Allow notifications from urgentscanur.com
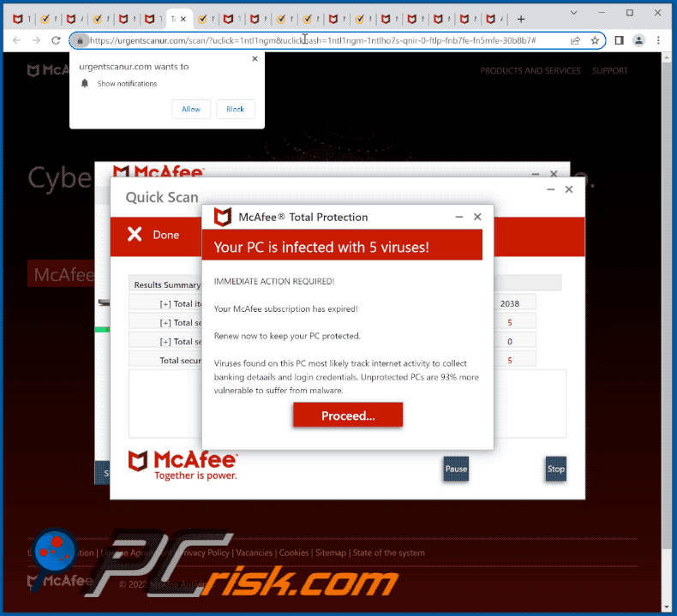 (191, 109)
